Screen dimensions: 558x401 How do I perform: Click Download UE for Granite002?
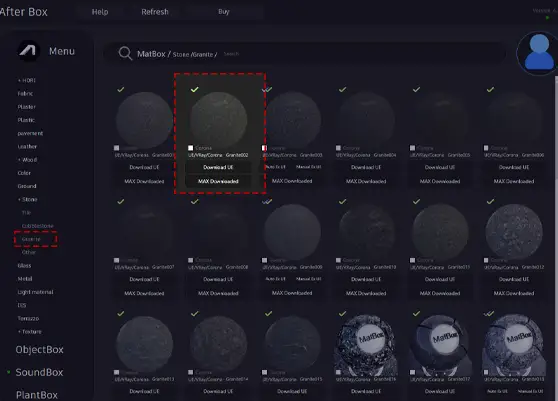click(x=218, y=167)
